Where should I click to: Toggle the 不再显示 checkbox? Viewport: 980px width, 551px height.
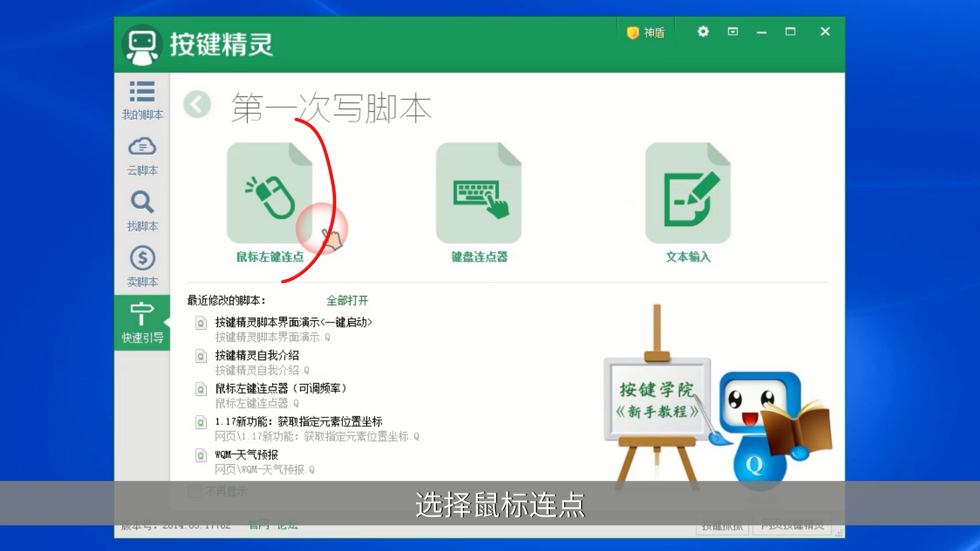point(194,491)
